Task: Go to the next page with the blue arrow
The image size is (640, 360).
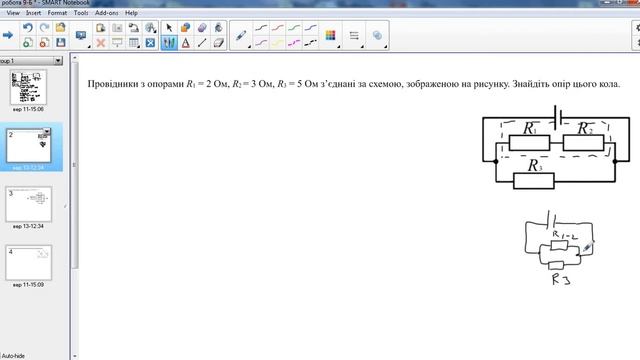Action: [x=7, y=35]
